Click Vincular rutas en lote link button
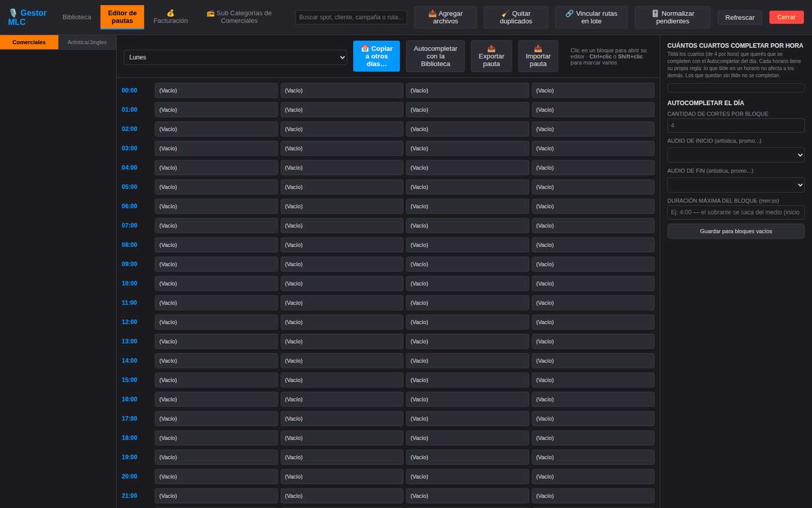Screen dimensions: 812x508 (592, 17)
